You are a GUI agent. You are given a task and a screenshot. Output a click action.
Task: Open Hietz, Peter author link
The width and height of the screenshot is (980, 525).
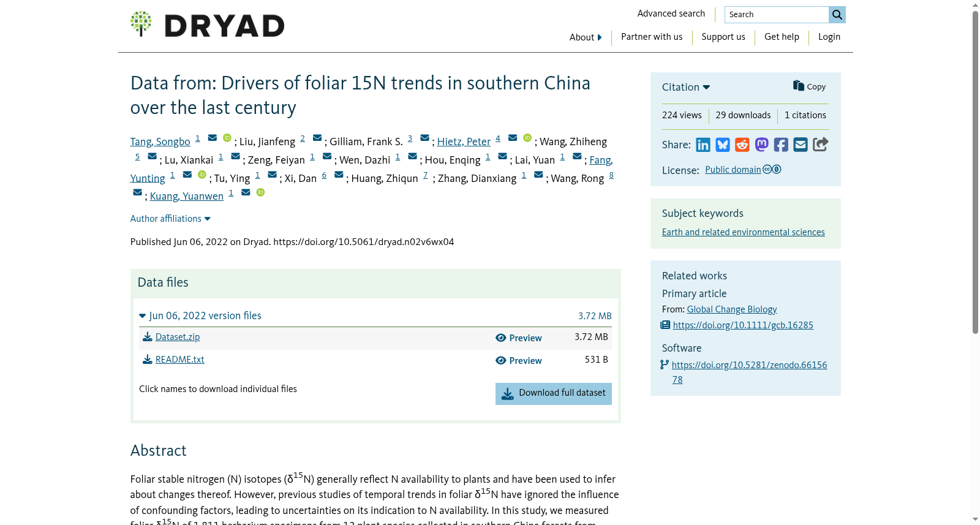[464, 142]
